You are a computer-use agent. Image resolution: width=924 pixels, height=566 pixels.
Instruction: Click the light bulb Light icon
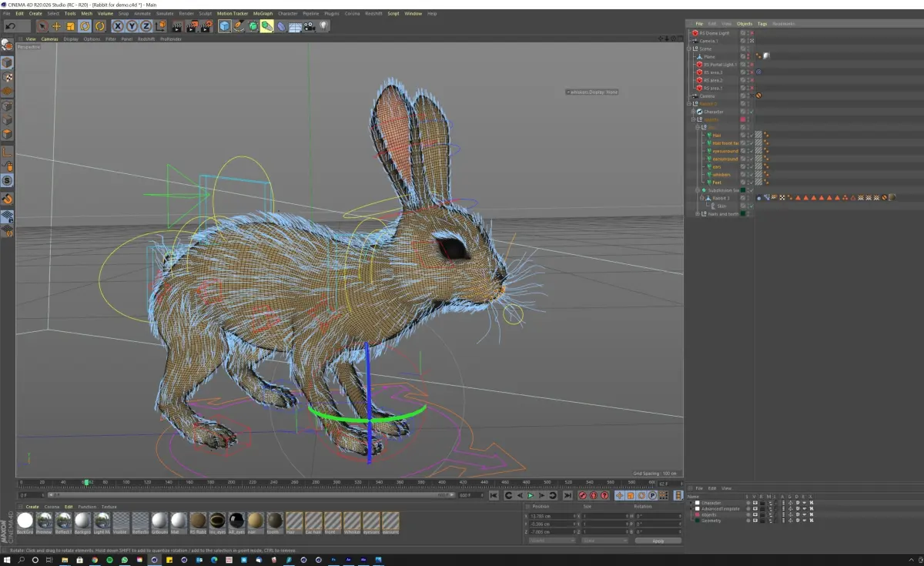323,26
